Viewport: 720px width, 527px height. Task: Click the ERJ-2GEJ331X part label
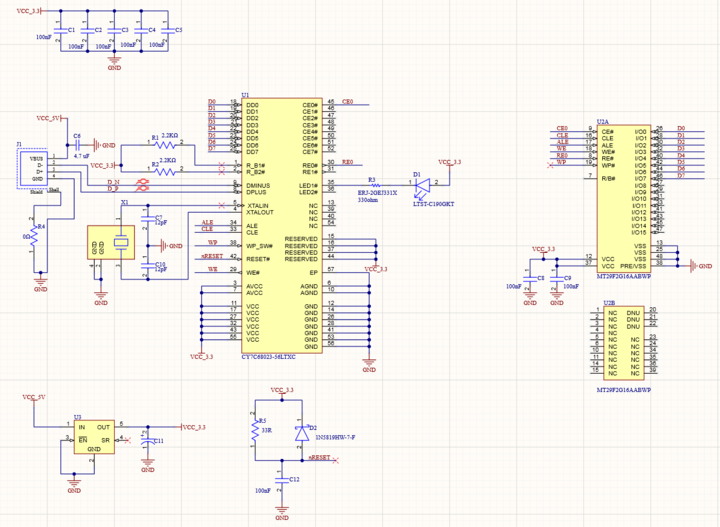coord(377,193)
